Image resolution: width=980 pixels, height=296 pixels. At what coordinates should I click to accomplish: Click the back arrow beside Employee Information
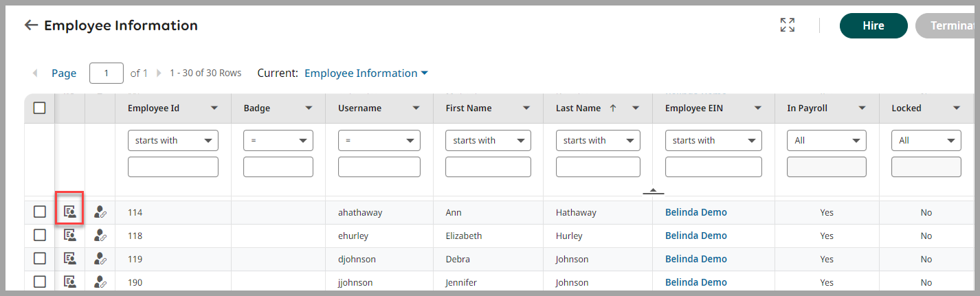31,25
